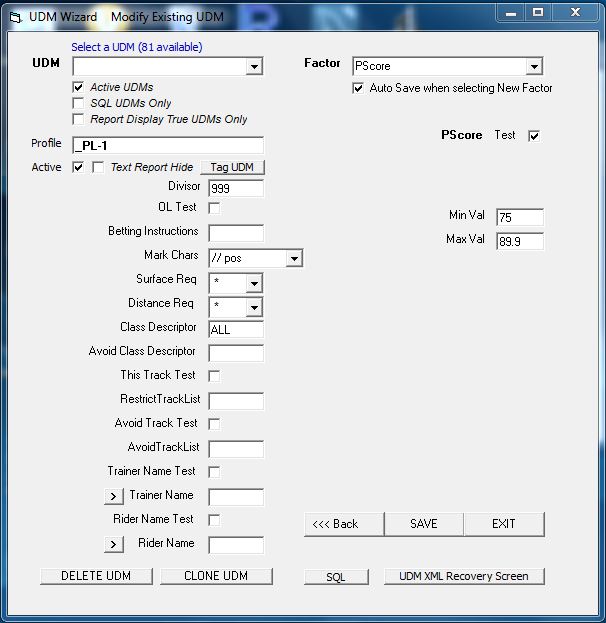Minimize the UDM Wizard window
The image size is (606, 623).
(511, 13)
